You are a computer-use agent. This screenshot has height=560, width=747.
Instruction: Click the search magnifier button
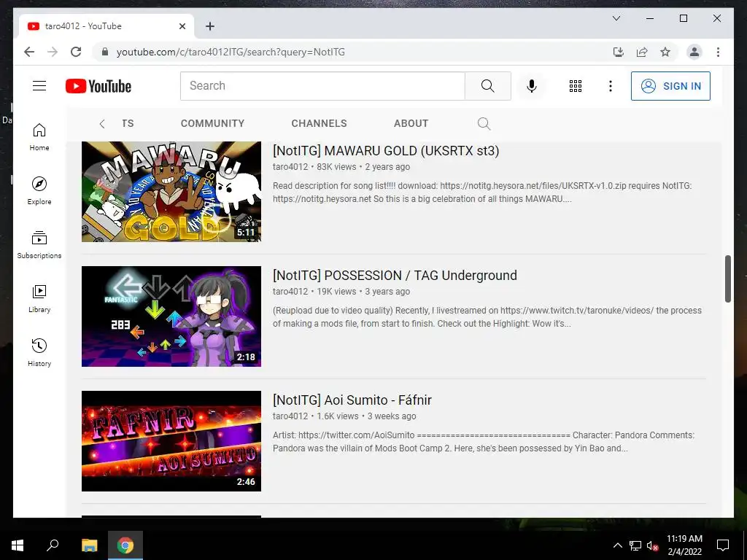point(488,86)
